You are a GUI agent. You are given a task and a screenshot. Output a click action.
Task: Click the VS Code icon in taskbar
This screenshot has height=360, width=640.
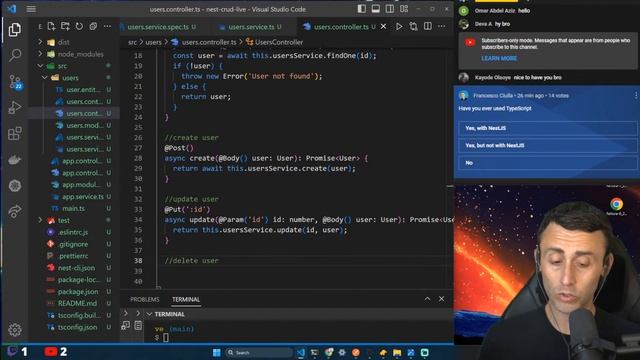point(301,352)
